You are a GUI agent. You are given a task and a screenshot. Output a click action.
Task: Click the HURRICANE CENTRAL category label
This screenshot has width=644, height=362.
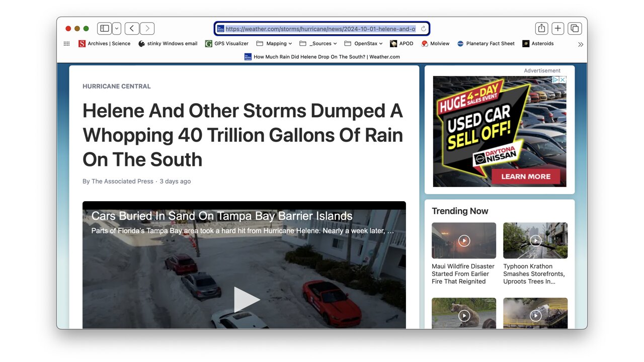[x=117, y=86]
